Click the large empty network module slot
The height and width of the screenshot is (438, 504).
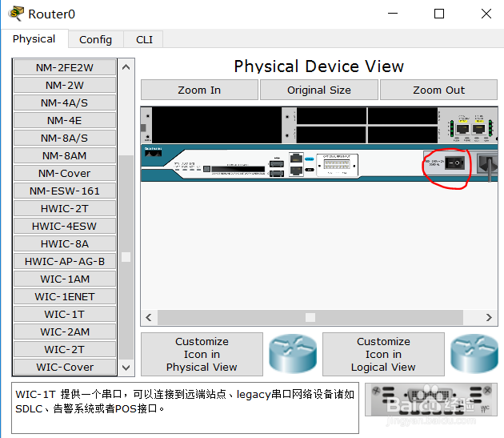click(x=217, y=125)
